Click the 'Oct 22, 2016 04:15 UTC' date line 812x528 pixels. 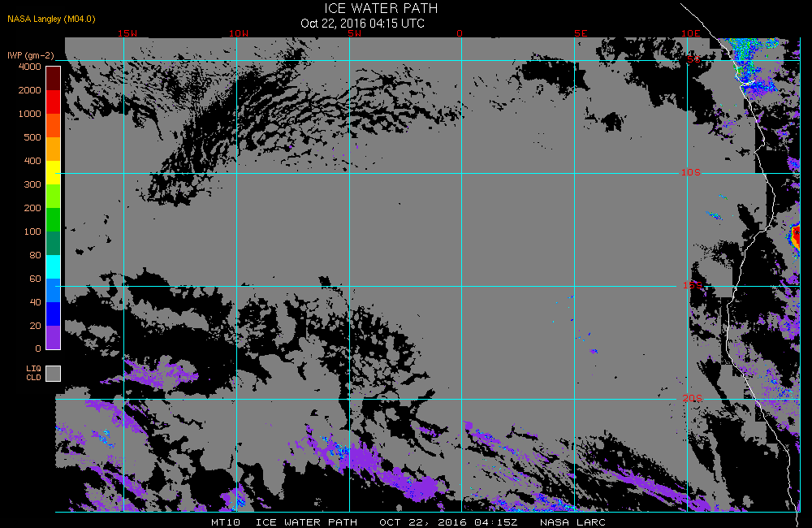pyautogui.click(x=362, y=24)
